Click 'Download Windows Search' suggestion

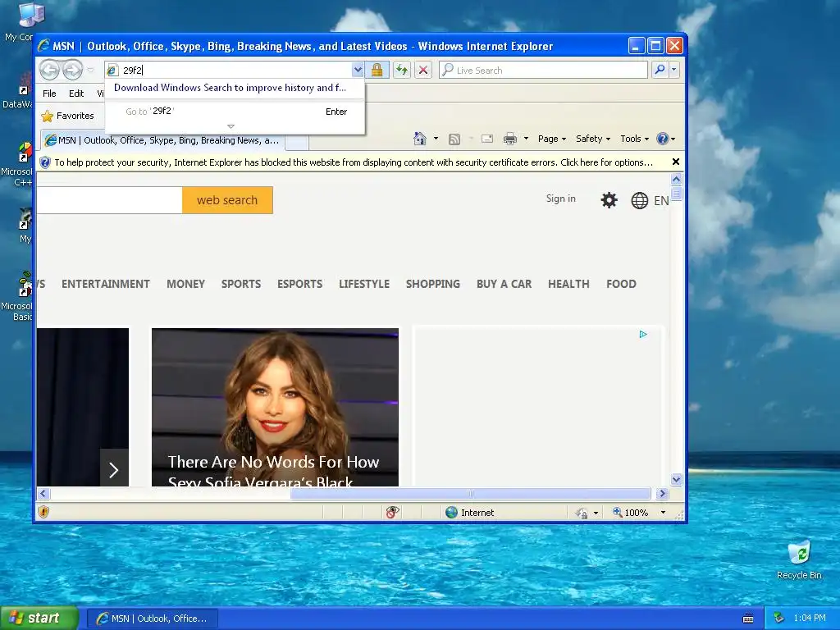[x=230, y=87]
